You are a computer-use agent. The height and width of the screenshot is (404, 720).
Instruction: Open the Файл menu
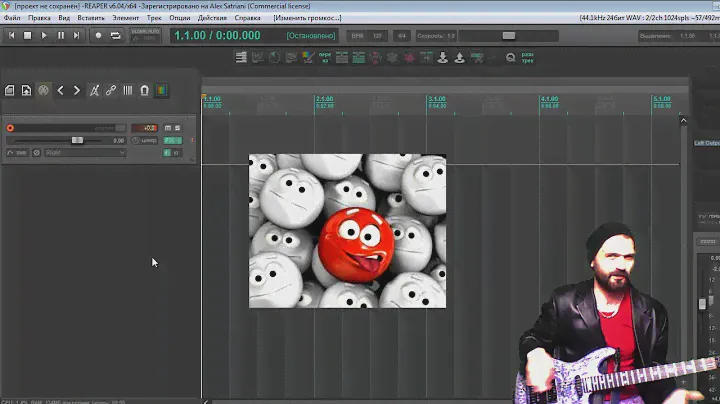coord(12,18)
